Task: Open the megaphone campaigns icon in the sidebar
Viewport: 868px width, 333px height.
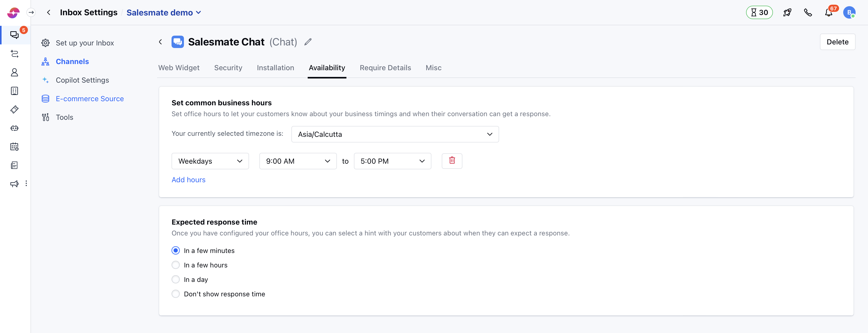Action: tap(14, 184)
